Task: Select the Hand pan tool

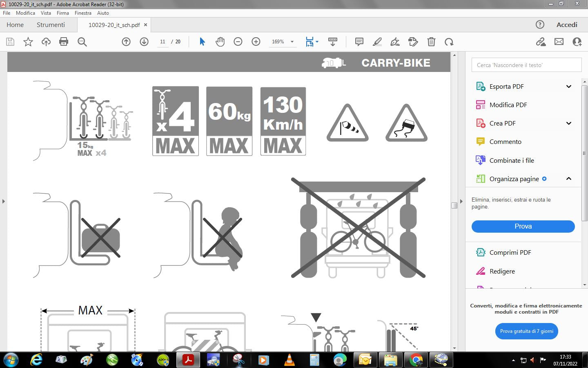Action: [x=220, y=42]
